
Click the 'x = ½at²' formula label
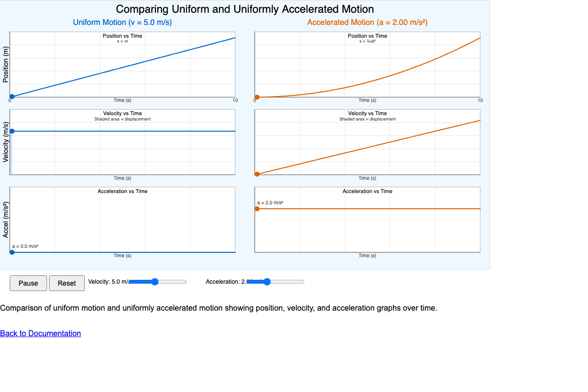coord(367,42)
